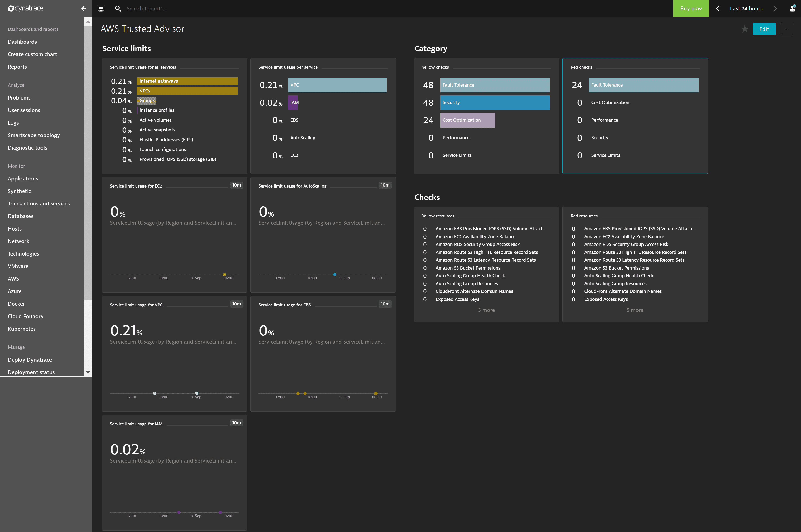
Task: Open Deployment status
Action: pyautogui.click(x=31, y=373)
